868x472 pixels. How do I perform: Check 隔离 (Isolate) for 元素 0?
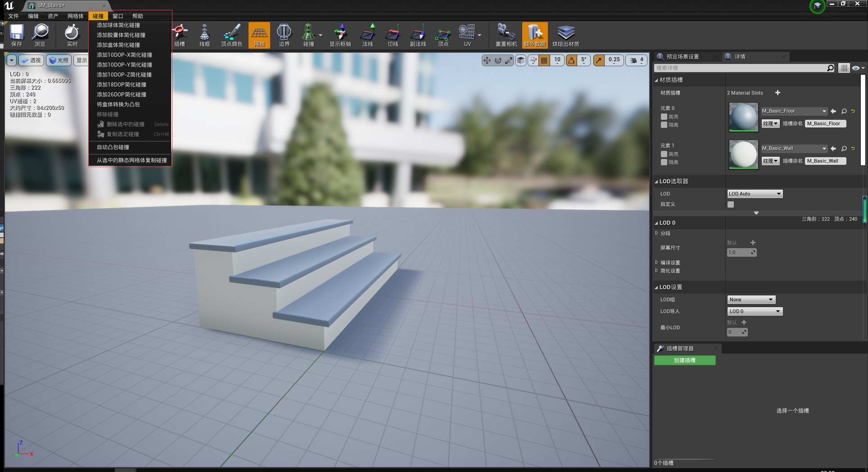(x=664, y=125)
